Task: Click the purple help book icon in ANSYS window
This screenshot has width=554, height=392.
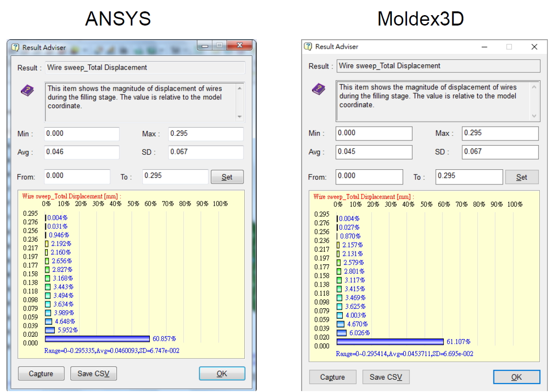Action: [x=27, y=90]
